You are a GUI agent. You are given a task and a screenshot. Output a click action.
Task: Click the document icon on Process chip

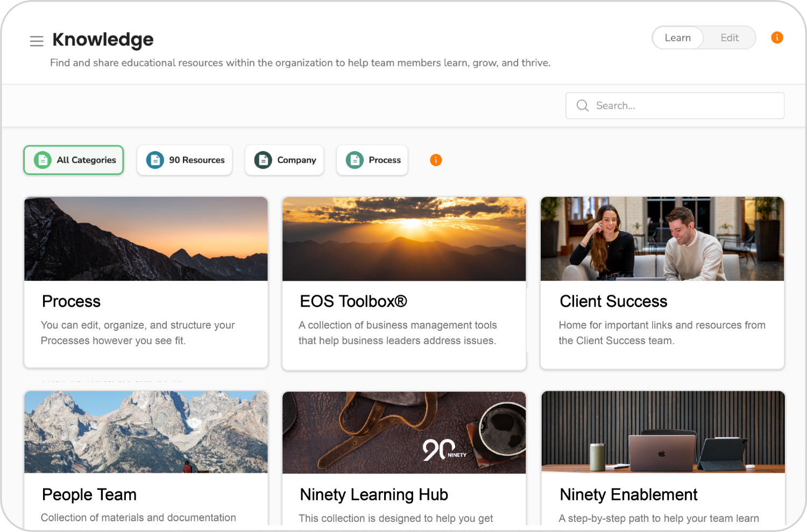coord(355,160)
